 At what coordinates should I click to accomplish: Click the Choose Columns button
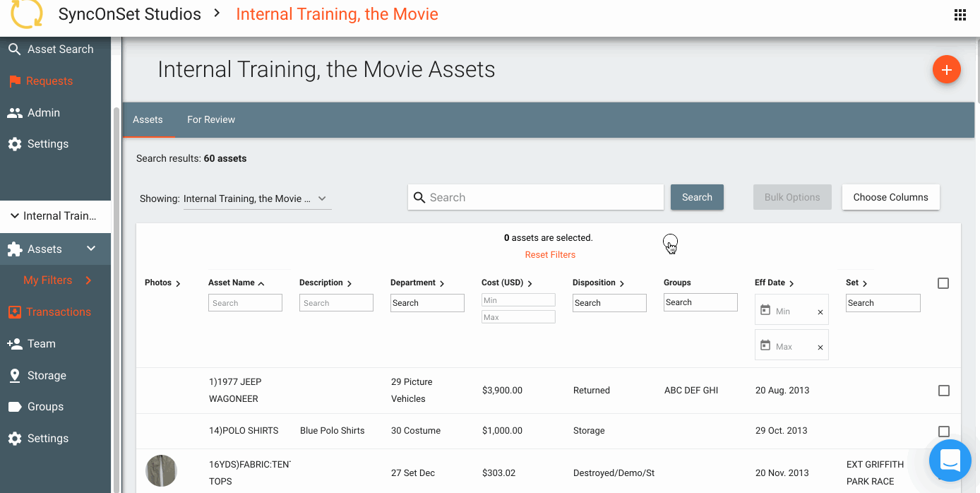[890, 198]
